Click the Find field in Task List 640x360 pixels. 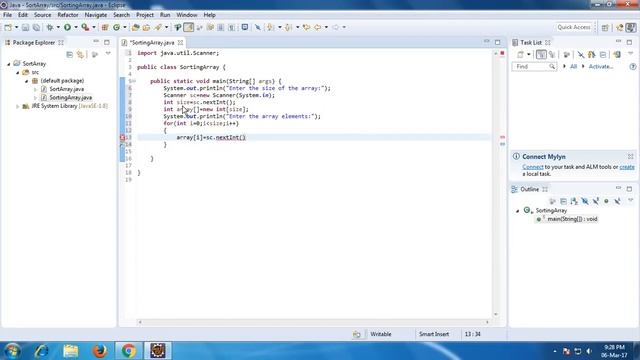[534, 67]
